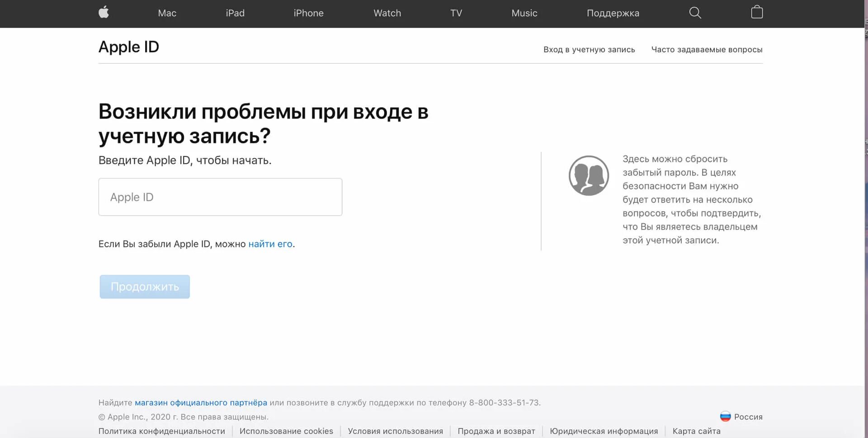
Task: Follow the найти его link
Action: tap(270, 244)
